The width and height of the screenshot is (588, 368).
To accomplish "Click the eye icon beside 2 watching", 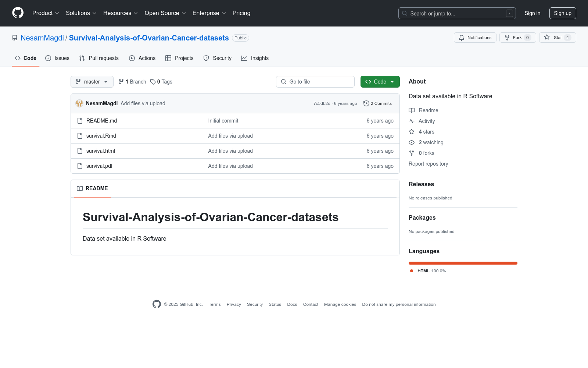I will 412,142.
